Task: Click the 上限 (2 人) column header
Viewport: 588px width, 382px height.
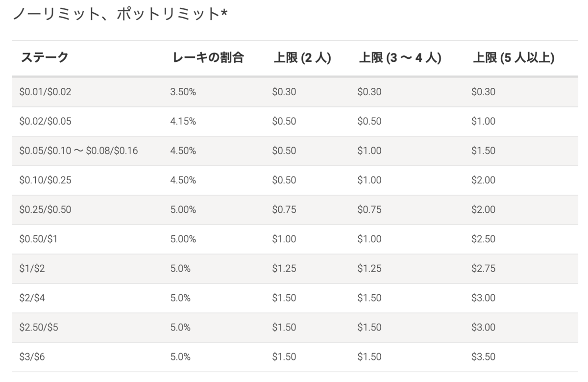Action: click(302, 58)
